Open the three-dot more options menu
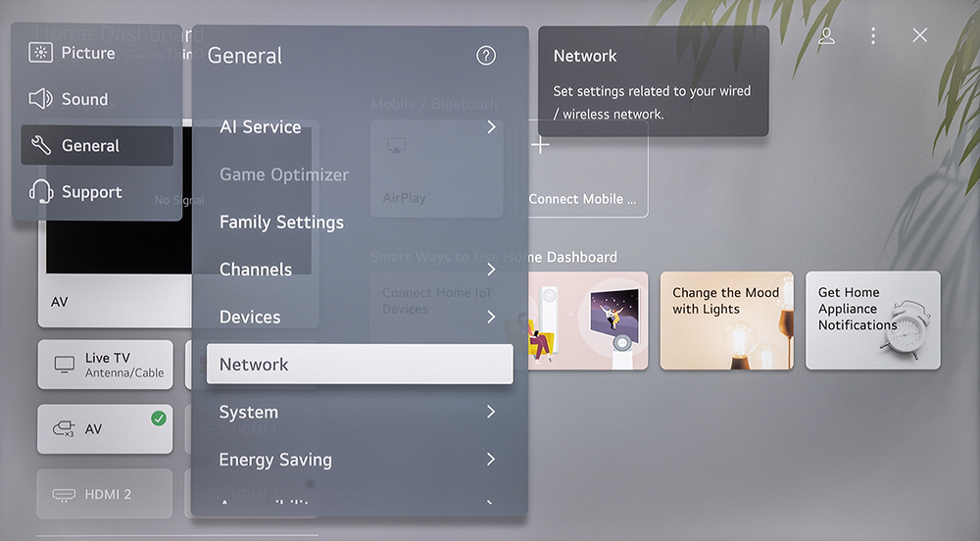 [873, 36]
